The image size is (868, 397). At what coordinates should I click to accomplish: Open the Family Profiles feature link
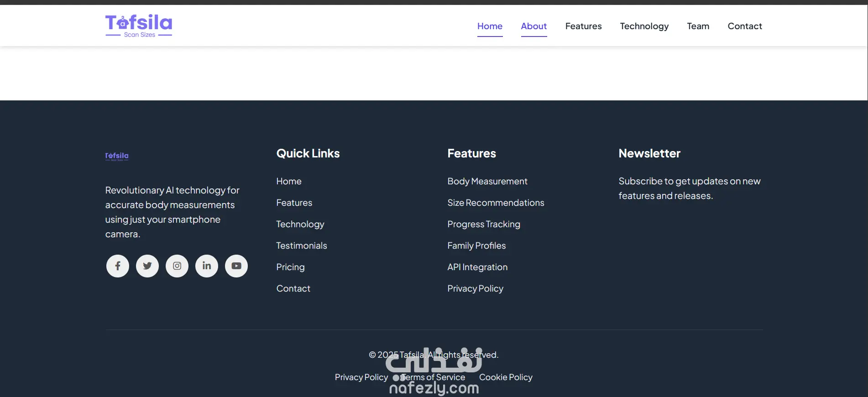tap(476, 246)
